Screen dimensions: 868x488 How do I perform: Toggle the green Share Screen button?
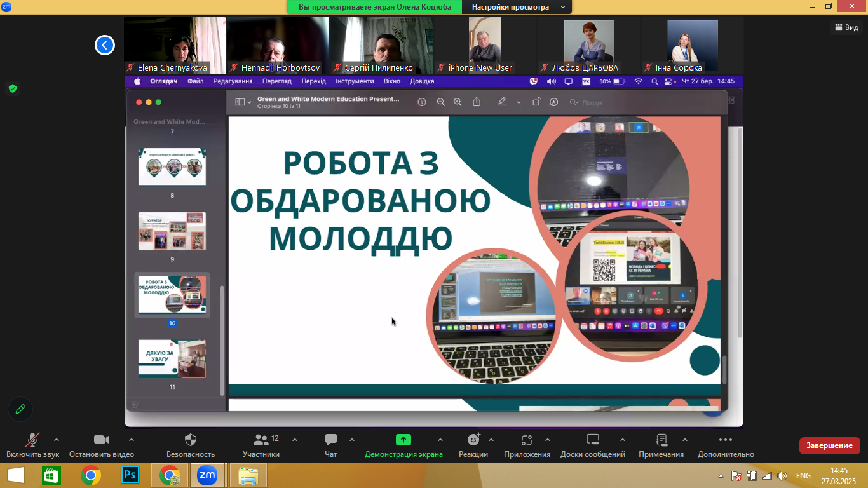click(403, 440)
